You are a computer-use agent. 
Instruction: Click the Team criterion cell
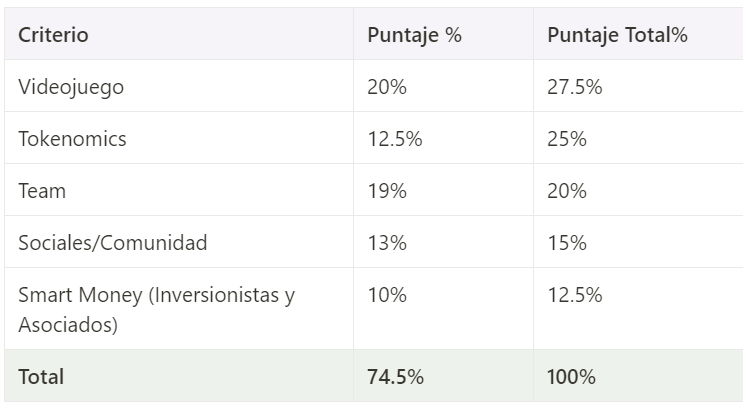[42, 191]
